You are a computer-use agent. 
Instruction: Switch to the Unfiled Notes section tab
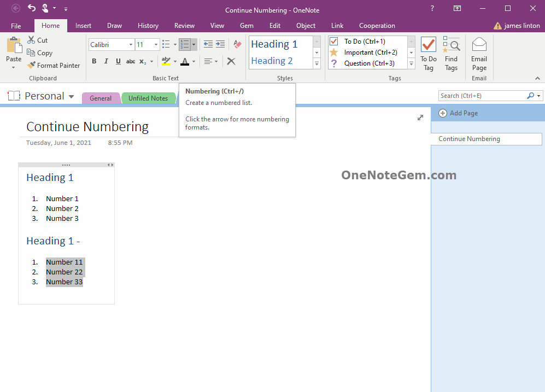[x=148, y=98]
